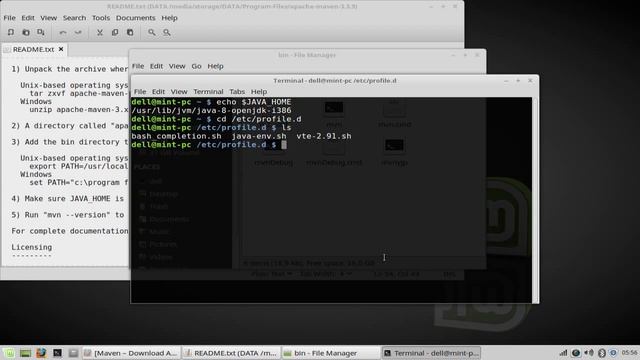Open the volume speaker tray icon
This screenshot has width=640, height=360.
[x=589, y=353]
